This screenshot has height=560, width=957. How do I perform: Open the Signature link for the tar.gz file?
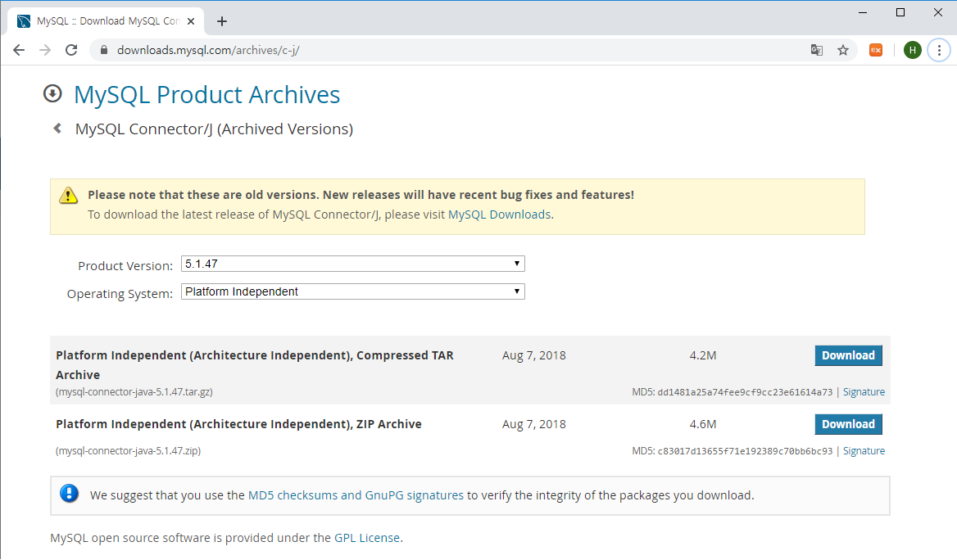click(864, 392)
